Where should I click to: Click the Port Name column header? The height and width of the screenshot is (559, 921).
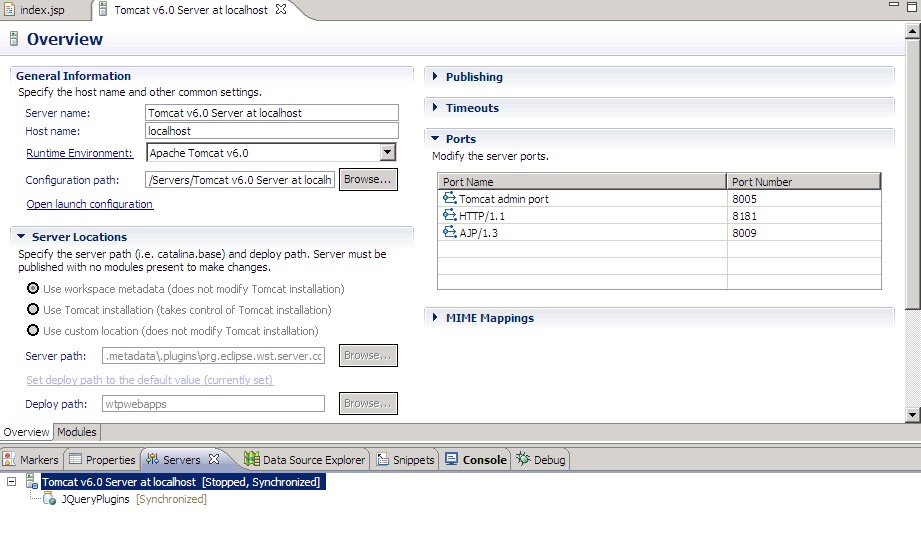point(582,181)
